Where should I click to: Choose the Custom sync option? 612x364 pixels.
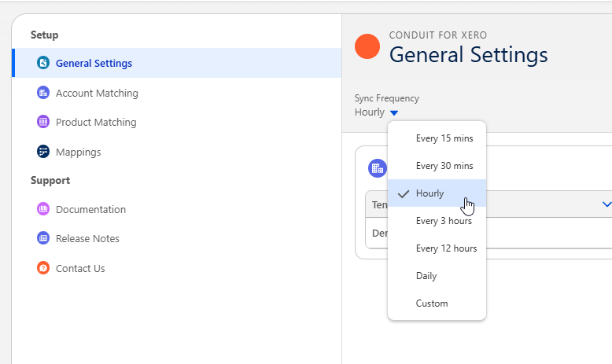click(437, 303)
